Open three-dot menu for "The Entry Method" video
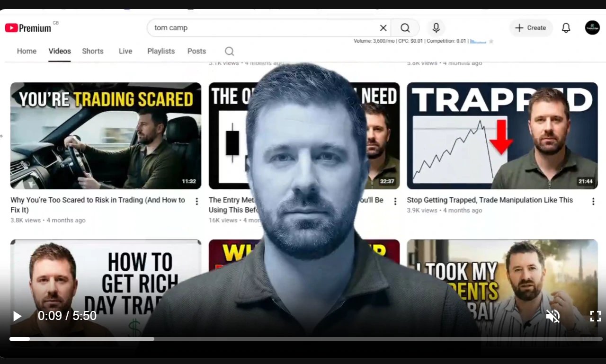This screenshot has height=364, width=606. click(395, 201)
